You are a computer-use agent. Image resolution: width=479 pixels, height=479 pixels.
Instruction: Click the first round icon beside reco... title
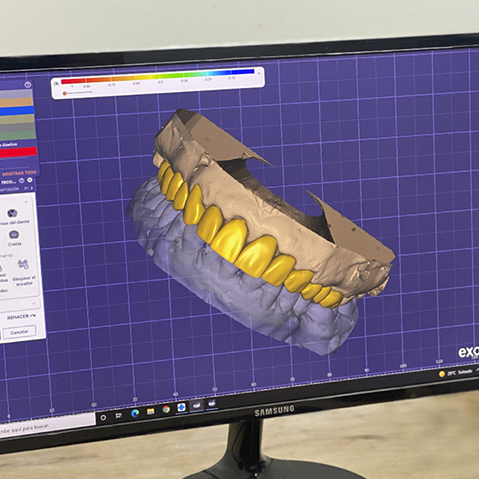22,181
